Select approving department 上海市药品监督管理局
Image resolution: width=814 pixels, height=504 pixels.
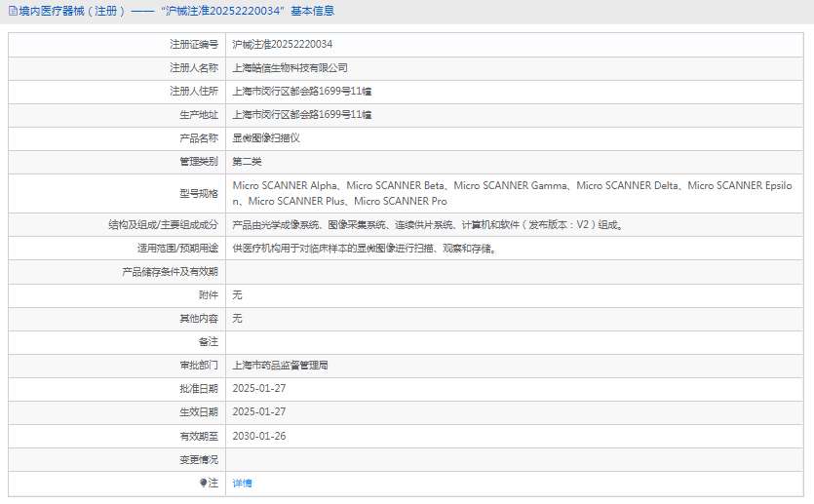pos(281,366)
